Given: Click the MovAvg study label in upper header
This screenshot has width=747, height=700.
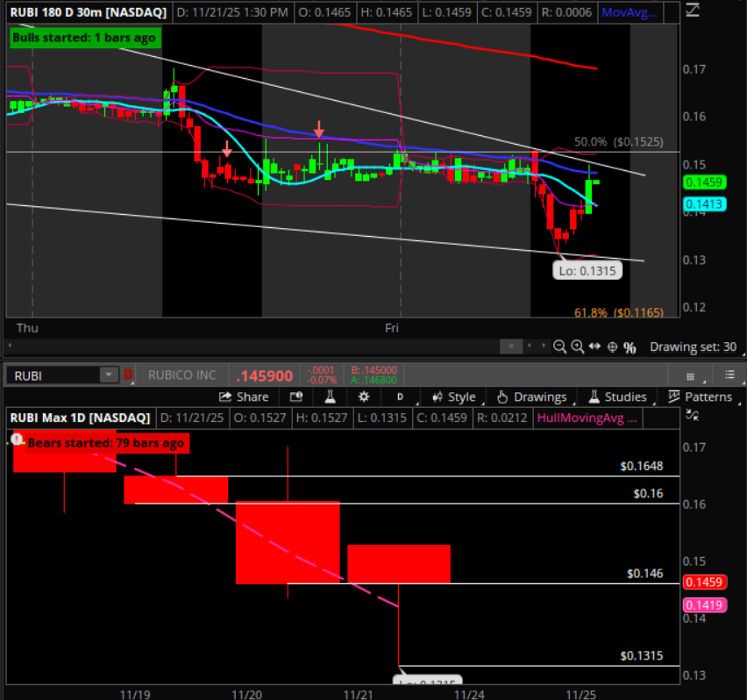Looking at the screenshot, I should pyautogui.click(x=630, y=12).
